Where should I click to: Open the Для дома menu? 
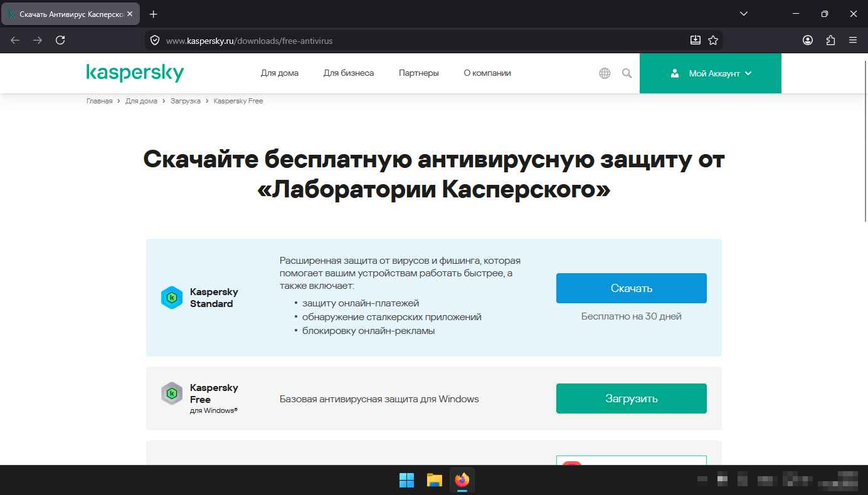(280, 73)
